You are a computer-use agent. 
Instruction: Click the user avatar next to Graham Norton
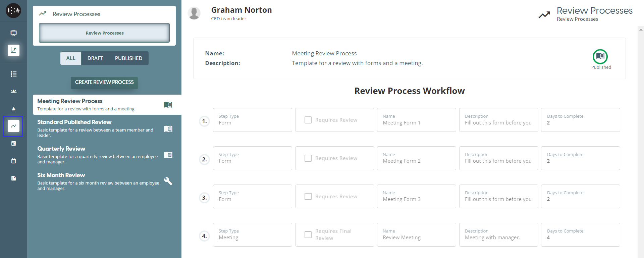coord(194,13)
